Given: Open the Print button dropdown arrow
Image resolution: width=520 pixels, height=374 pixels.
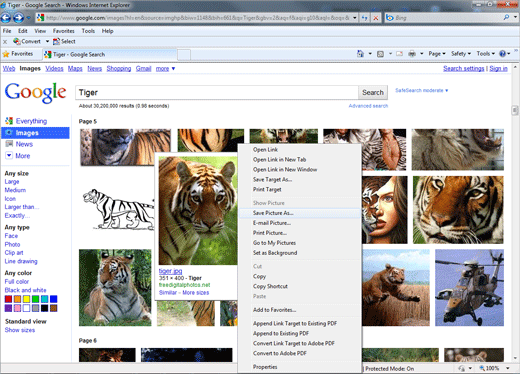Looking at the screenshot, I should [422, 54].
